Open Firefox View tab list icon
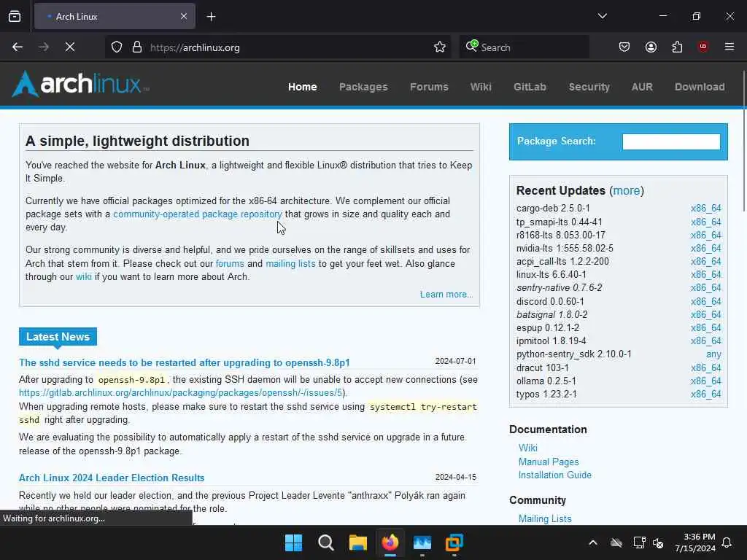Screen dimensions: 747x560 [x=15, y=17]
